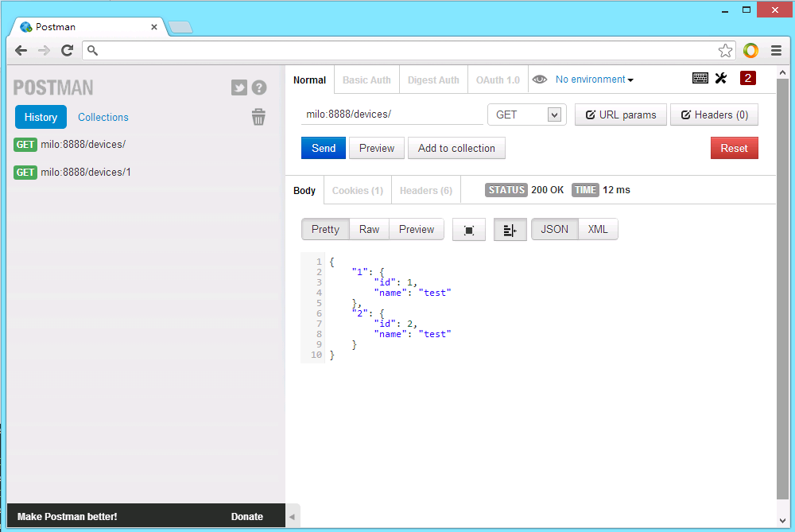Open the Cookies (1) tab

(358, 191)
